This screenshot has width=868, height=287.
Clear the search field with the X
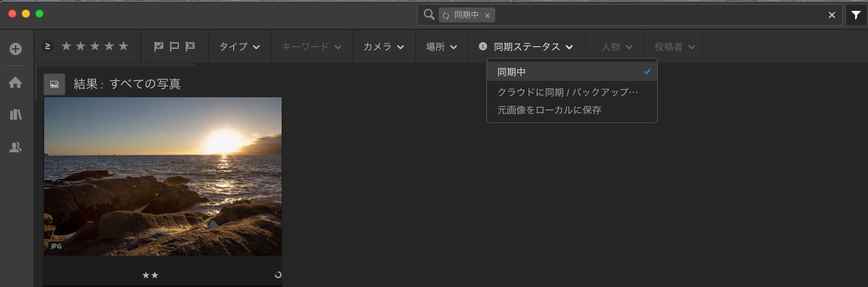[x=831, y=15]
